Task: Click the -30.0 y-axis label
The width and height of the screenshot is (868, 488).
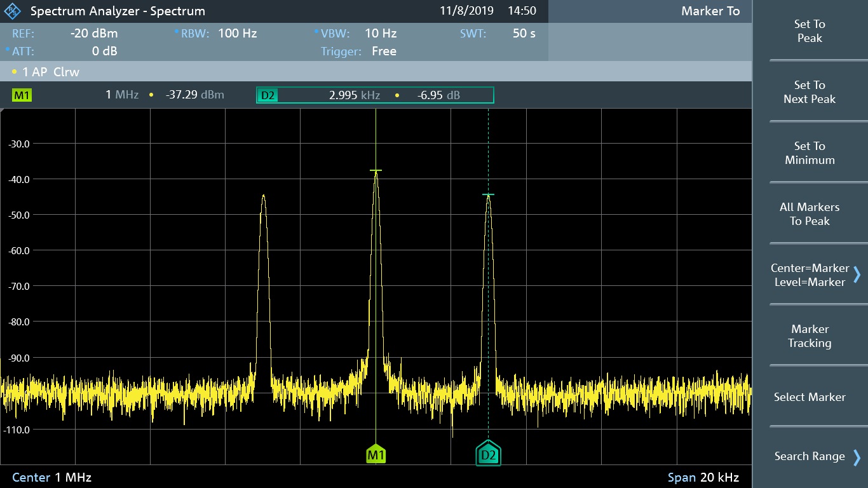Action: pyautogui.click(x=19, y=144)
